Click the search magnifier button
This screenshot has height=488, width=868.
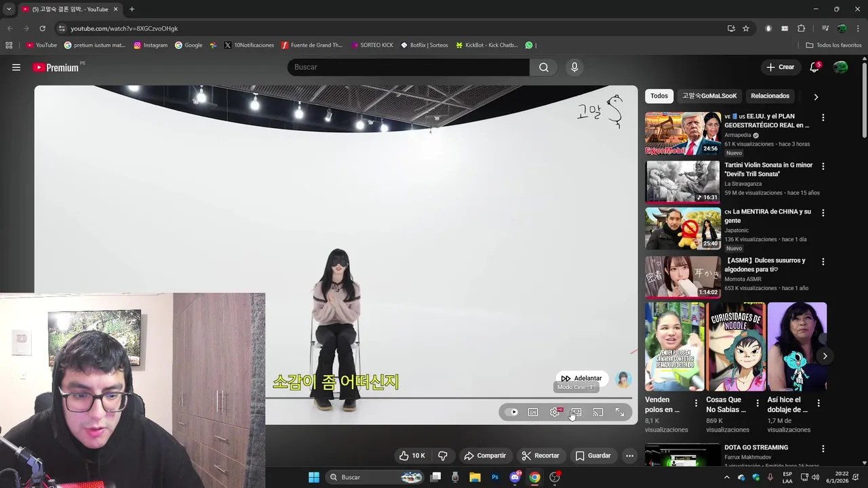[x=544, y=67]
